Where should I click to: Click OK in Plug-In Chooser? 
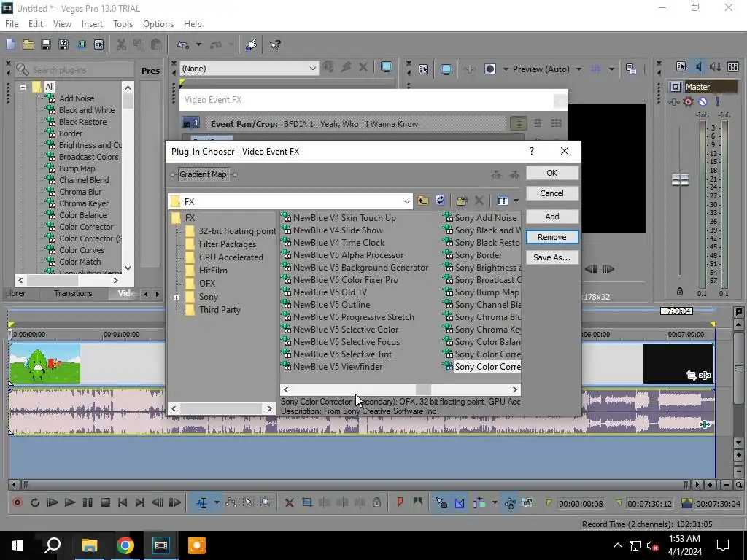[x=552, y=173]
